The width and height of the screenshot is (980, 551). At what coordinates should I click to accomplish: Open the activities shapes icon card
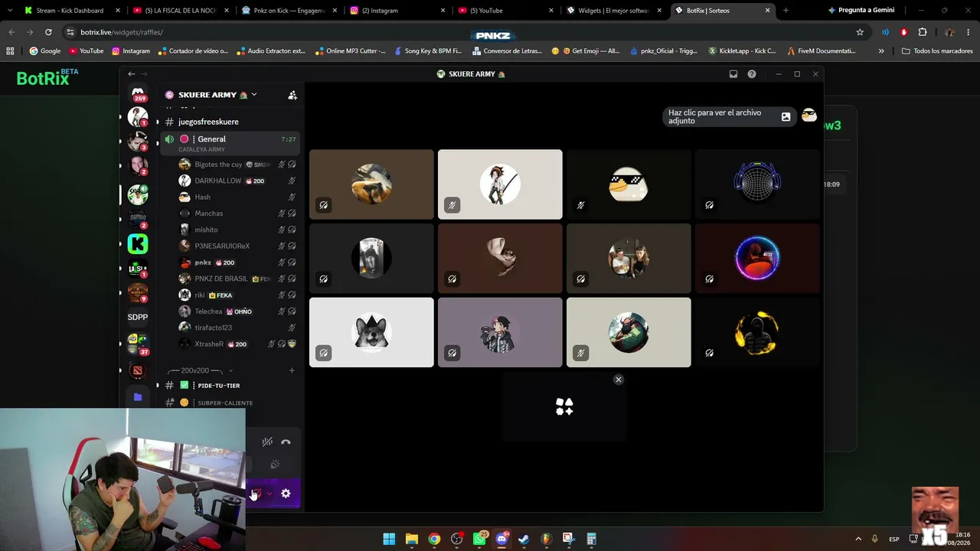point(564,407)
